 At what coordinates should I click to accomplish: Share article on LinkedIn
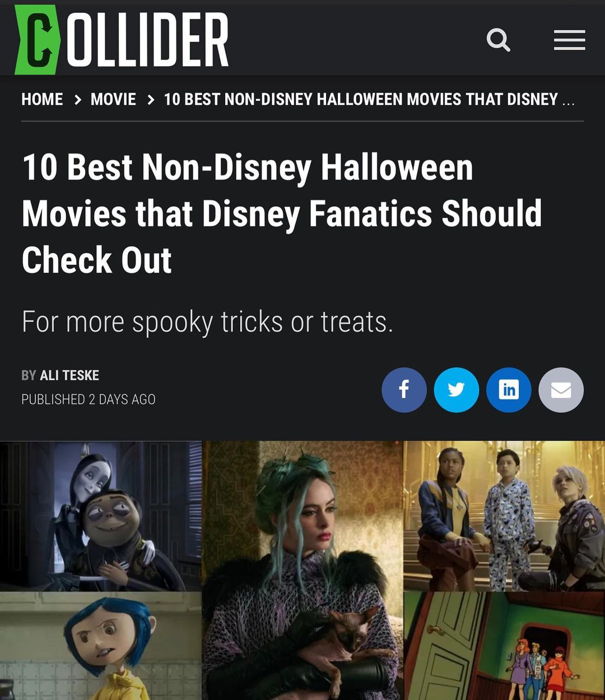(x=509, y=390)
